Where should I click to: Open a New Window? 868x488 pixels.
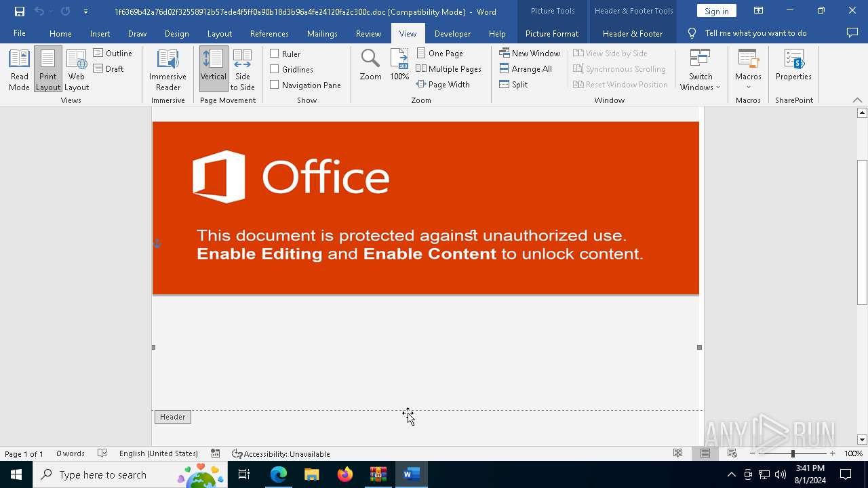530,53
